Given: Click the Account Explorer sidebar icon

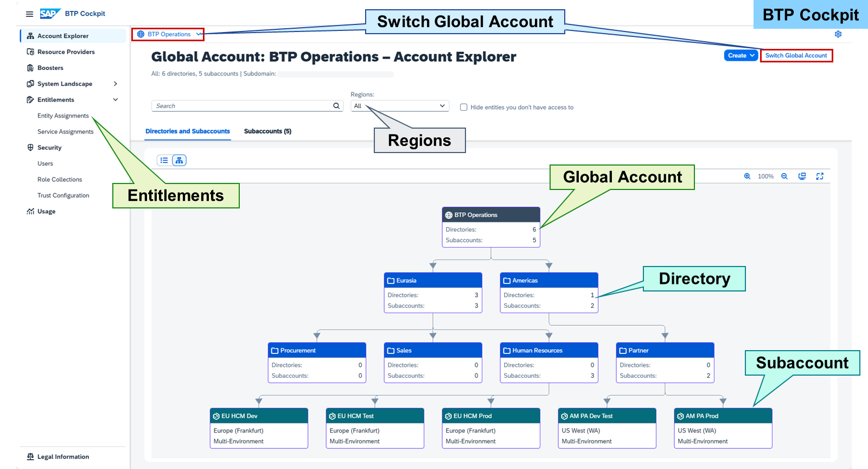Looking at the screenshot, I should tap(30, 36).
